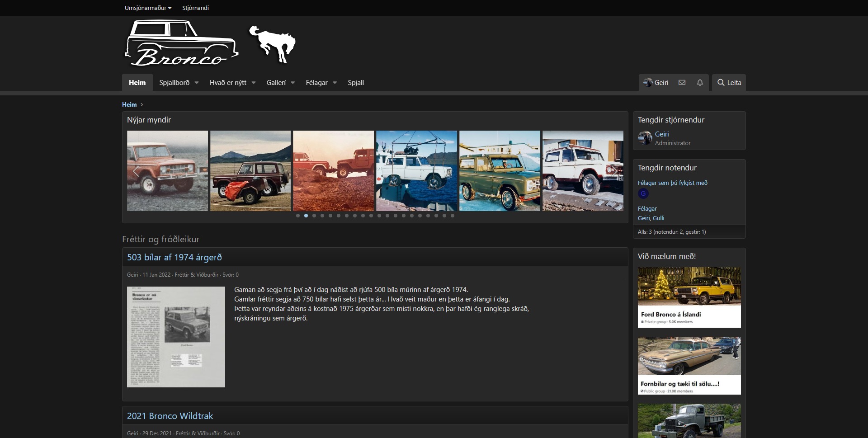This screenshot has width=868, height=438.
Task: Open the 'Ford Bronco á Íslandi' group banner
Action: click(689, 297)
